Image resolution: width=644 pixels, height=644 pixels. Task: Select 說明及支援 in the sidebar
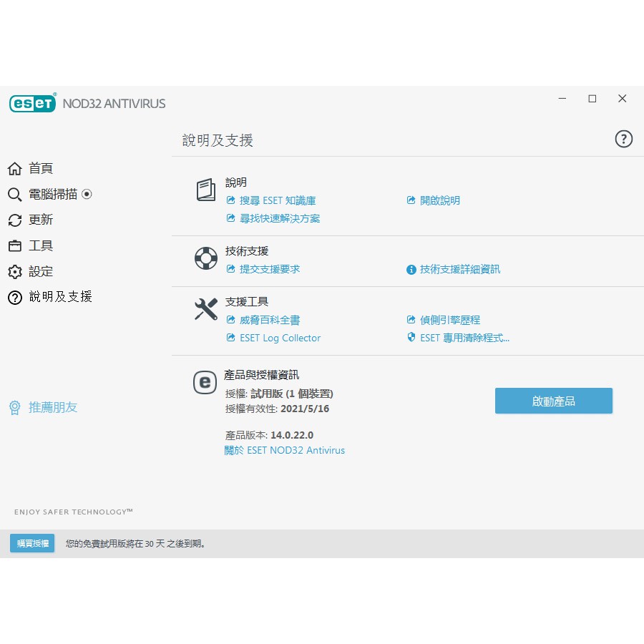(x=60, y=297)
